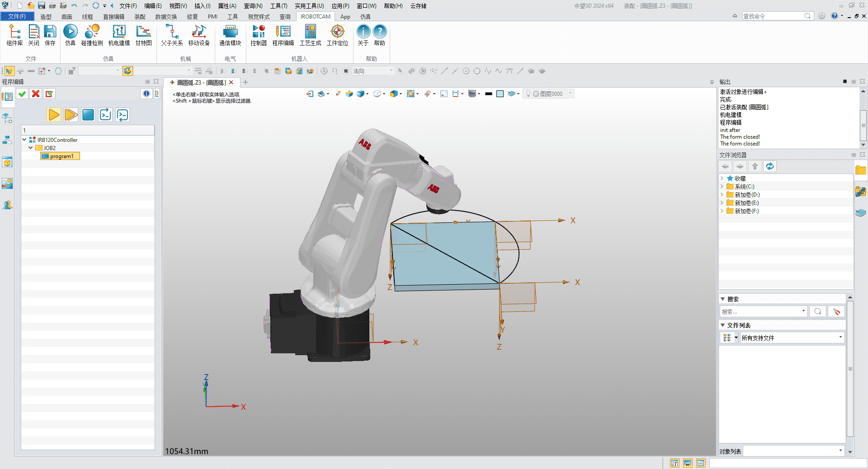Switch to the App ribbon tab
868x469 pixels.
345,17
